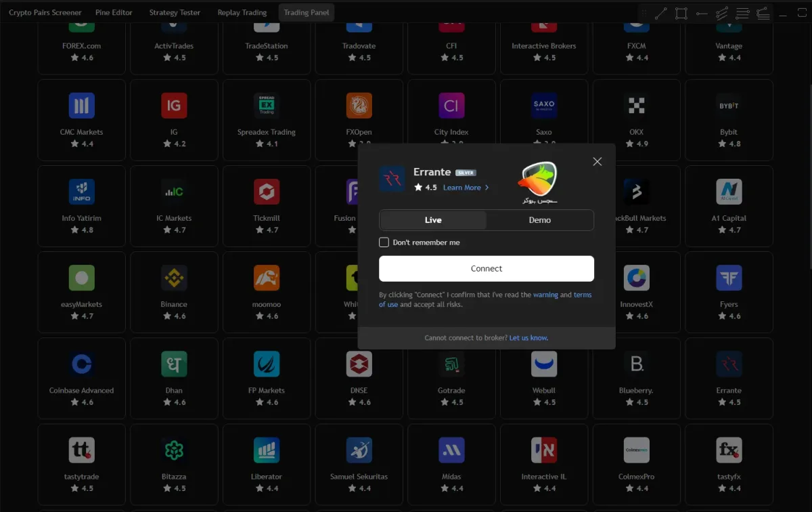Select the easyMarkets broker icon

tap(81, 278)
